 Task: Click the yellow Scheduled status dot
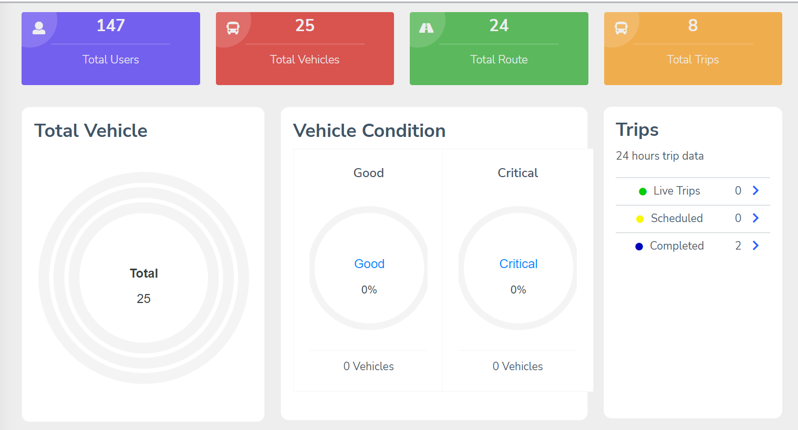tap(640, 219)
